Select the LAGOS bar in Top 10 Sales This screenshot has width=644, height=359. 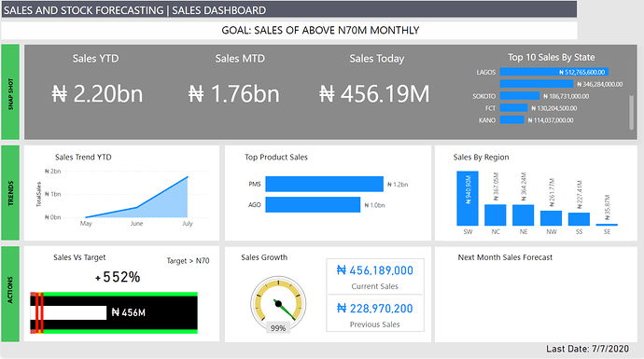[x=554, y=72]
